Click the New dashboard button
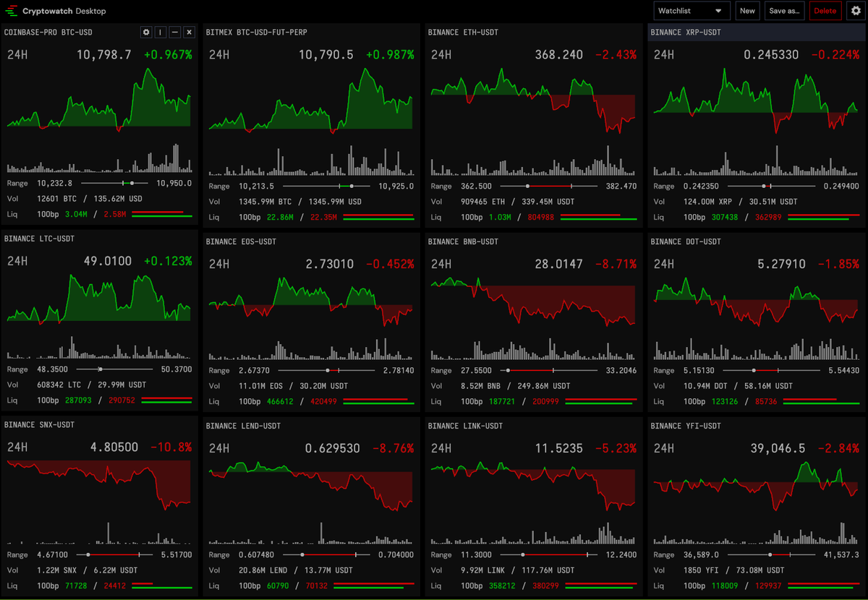This screenshot has height=600, width=868. click(747, 11)
